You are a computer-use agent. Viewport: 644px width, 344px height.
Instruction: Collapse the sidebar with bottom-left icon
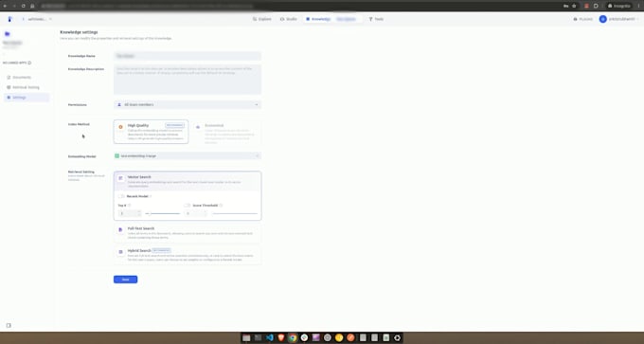tap(9, 325)
